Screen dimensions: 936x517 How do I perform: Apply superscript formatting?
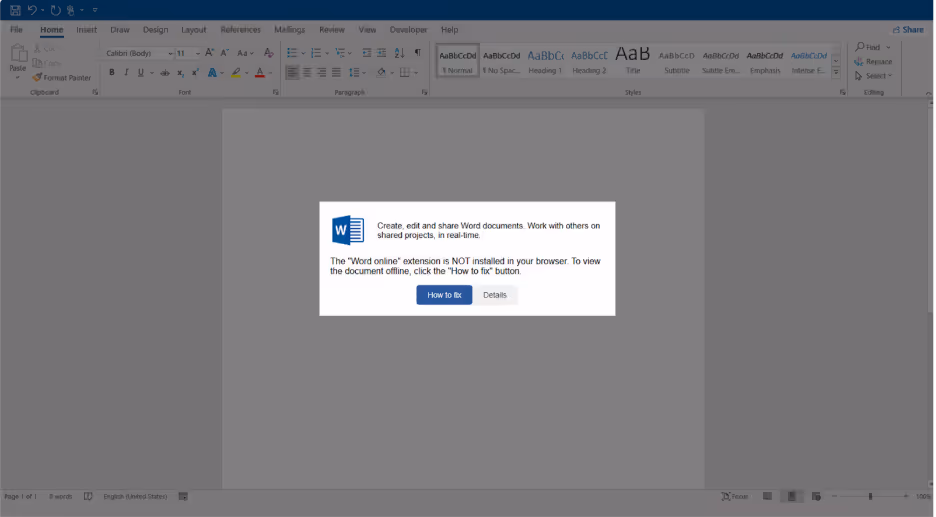point(195,73)
